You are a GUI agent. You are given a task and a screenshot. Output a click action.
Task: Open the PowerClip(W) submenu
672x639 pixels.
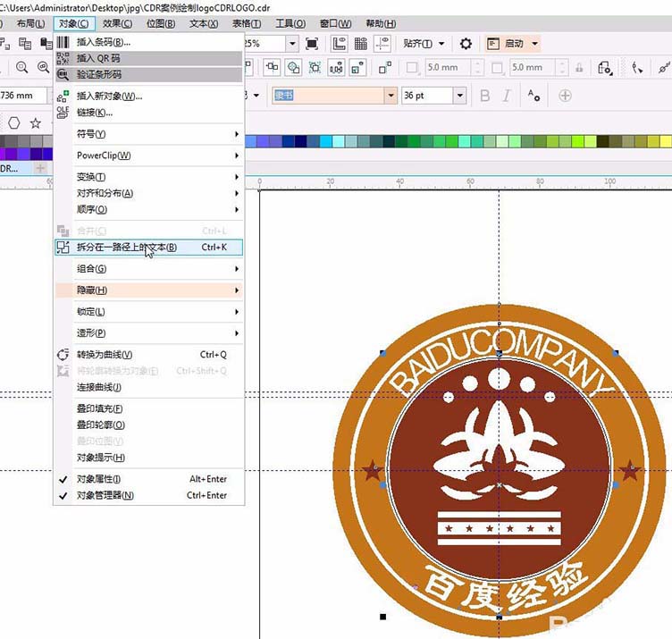[x=148, y=156]
